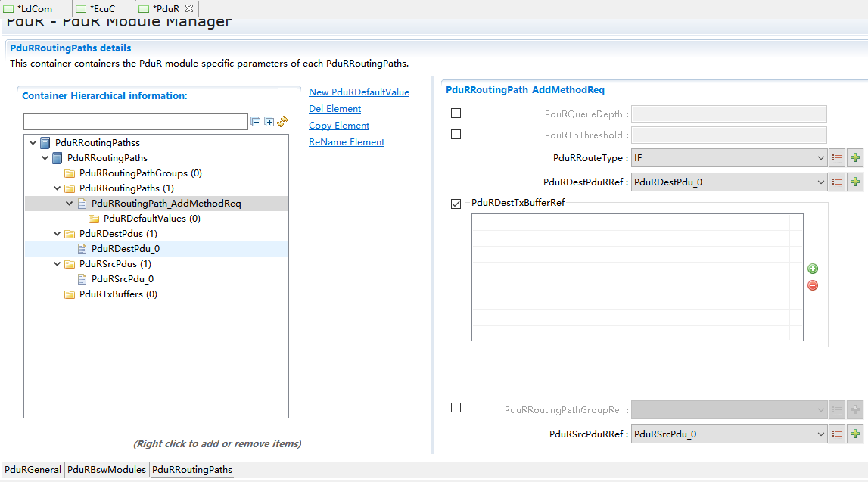Screen dimensions: 868x482
Task: Click the link/sync icon next to the tree search box
Action: pos(282,122)
